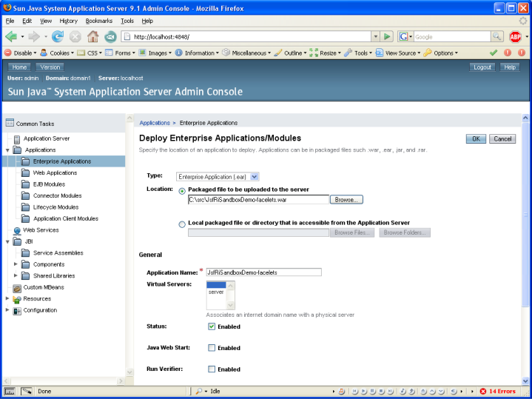Collapse the Applications tree node
The image size is (532, 399).
7,150
